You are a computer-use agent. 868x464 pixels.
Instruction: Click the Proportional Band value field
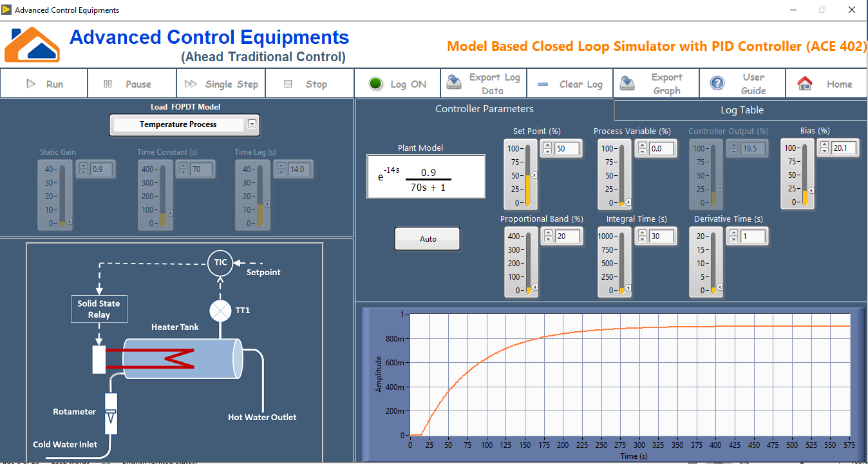click(x=567, y=237)
